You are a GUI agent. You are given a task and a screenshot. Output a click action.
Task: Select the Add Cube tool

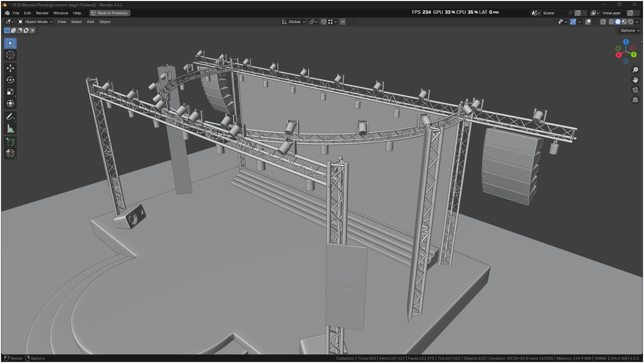10,142
